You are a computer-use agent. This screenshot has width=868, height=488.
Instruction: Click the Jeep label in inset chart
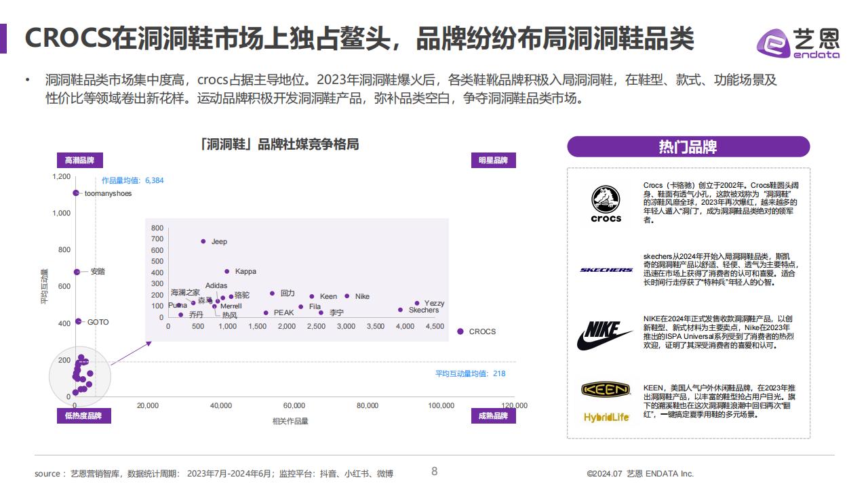point(219,241)
